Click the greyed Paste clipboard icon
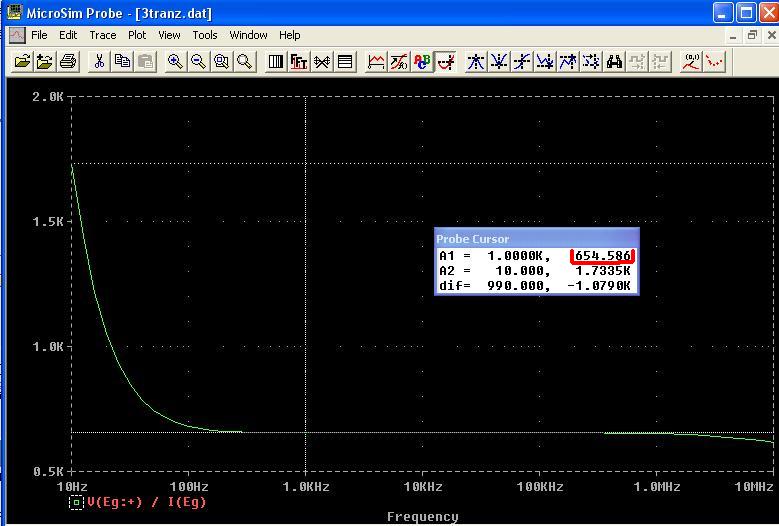The image size is (779, 526). coord(145,62)
